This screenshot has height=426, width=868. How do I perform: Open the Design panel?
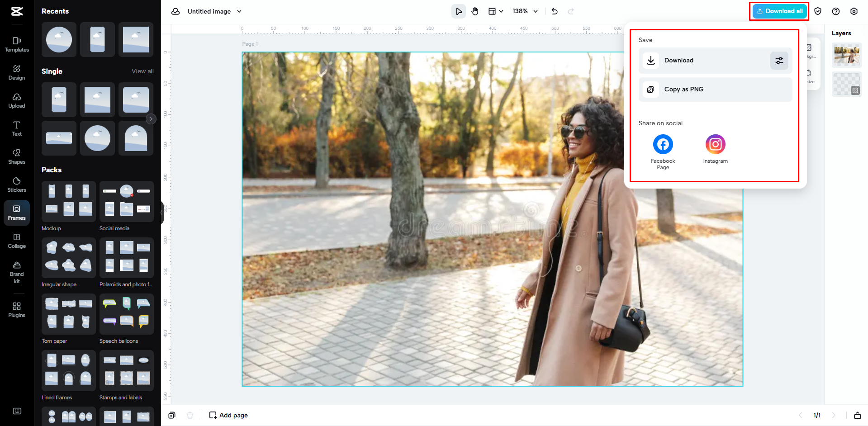click(x=17, y=72)
